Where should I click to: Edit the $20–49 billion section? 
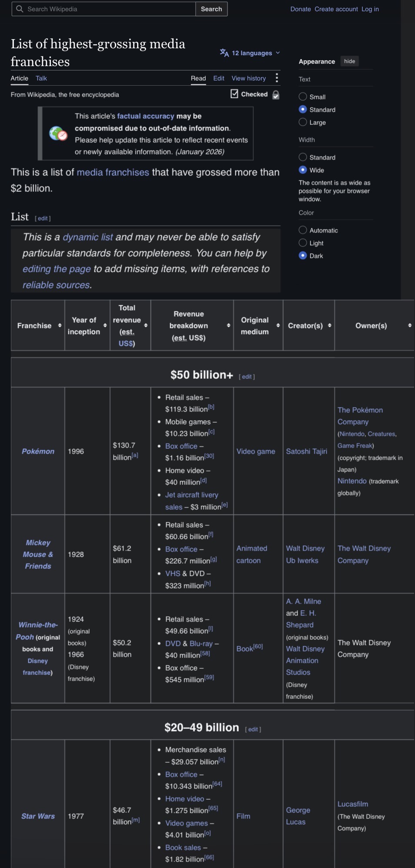click(253, 729)
